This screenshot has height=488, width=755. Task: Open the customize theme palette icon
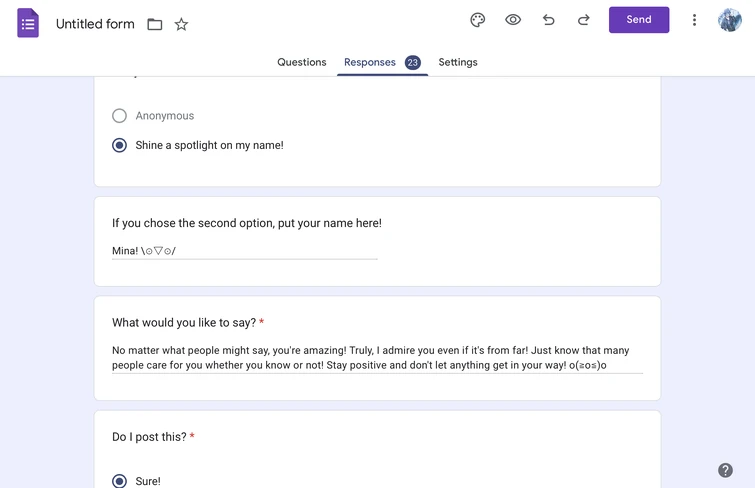tap(477, 20)
